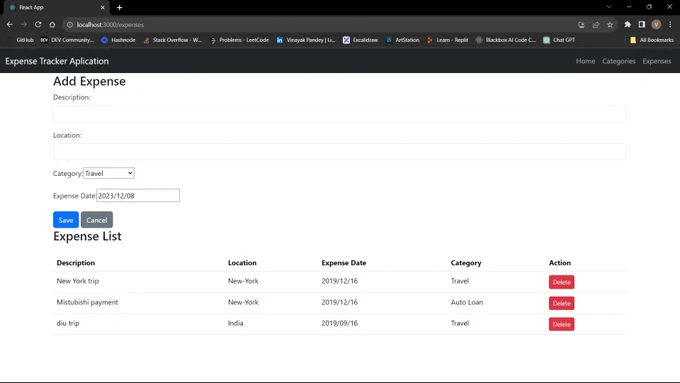Open Expenses in navbar
680x383 pixels.
[657, 61]
